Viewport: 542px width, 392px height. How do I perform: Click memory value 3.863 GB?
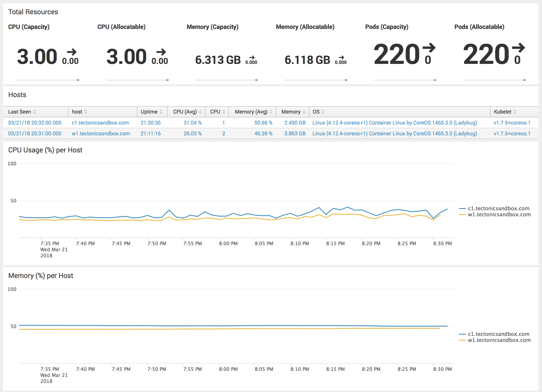[295, 133]
